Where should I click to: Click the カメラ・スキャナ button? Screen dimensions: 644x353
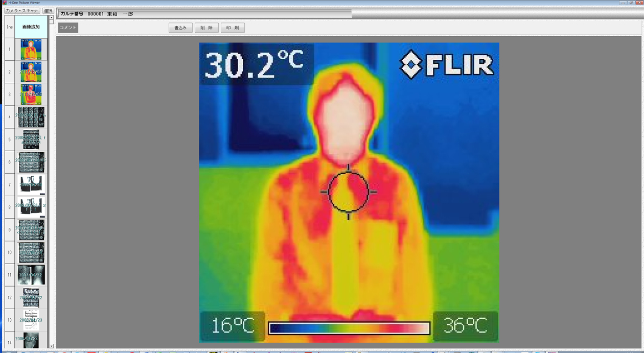coord(22,11)
